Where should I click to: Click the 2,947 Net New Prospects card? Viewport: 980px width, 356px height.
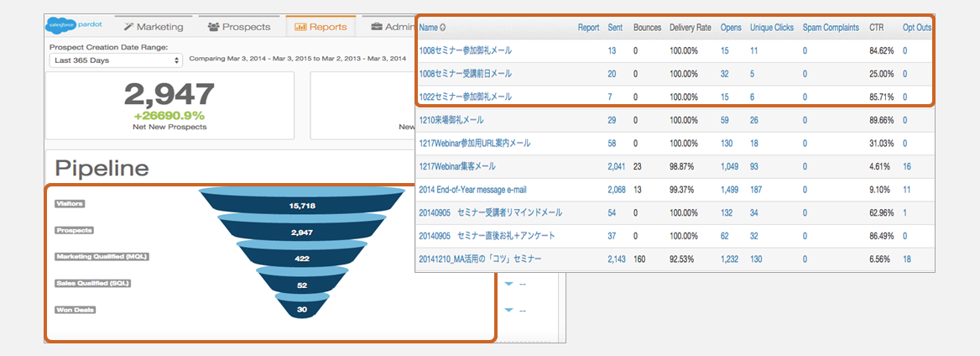[169, 105]
